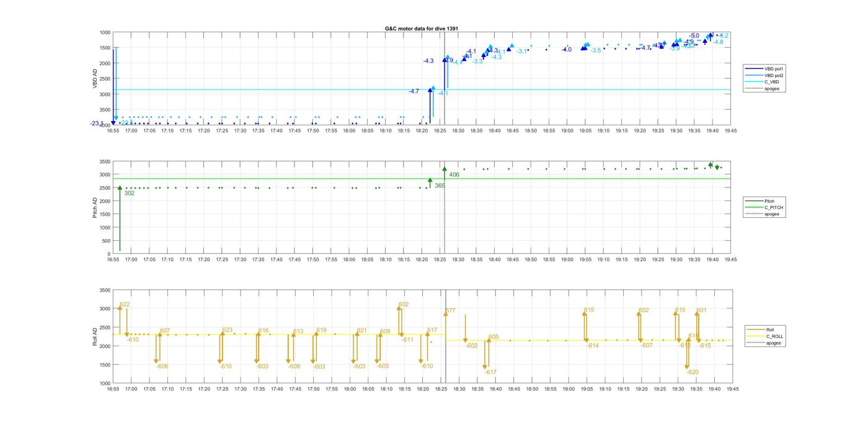Click the '-620' roll data label
This screenshot has width=868, height=430.
click(693, 372)
